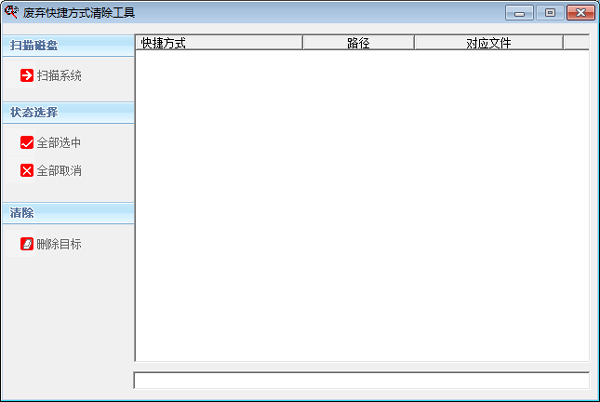Image resolution: width=600 pixels, height=402 pixels.
Task: Open the 状态选择 section header
Action: [x=68, y=112]
